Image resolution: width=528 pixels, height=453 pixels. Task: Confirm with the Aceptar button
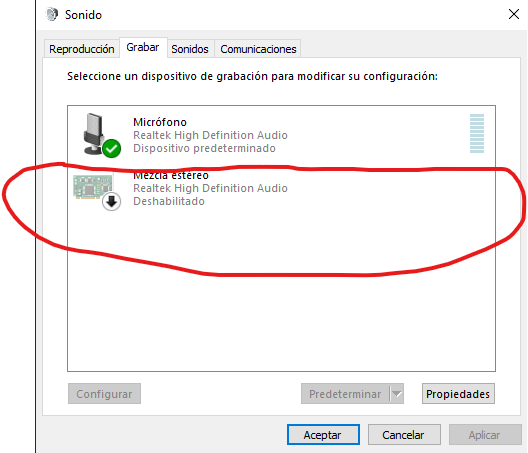click(x=323, y=434)
